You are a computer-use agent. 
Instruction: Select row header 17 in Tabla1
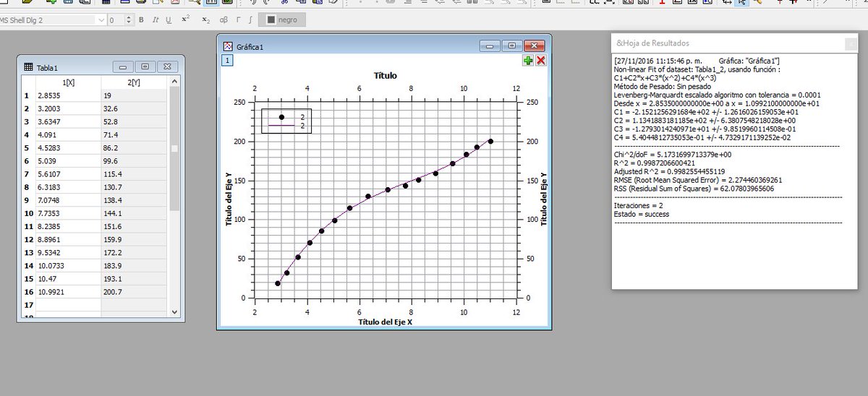click(27, 305)
